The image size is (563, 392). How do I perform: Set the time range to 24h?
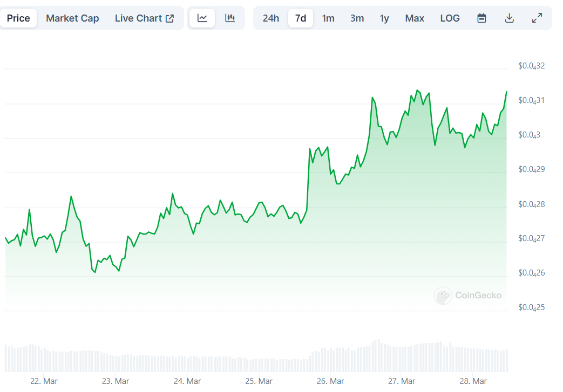pos(271,18)
